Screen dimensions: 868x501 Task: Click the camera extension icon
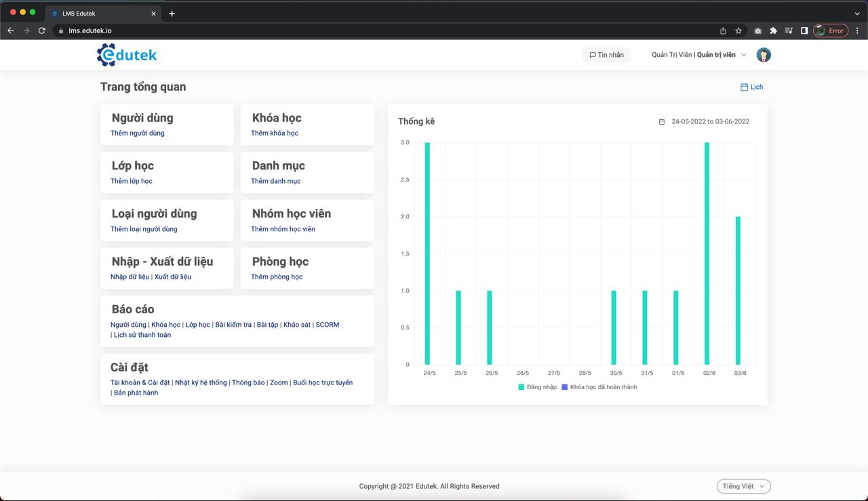757,31
